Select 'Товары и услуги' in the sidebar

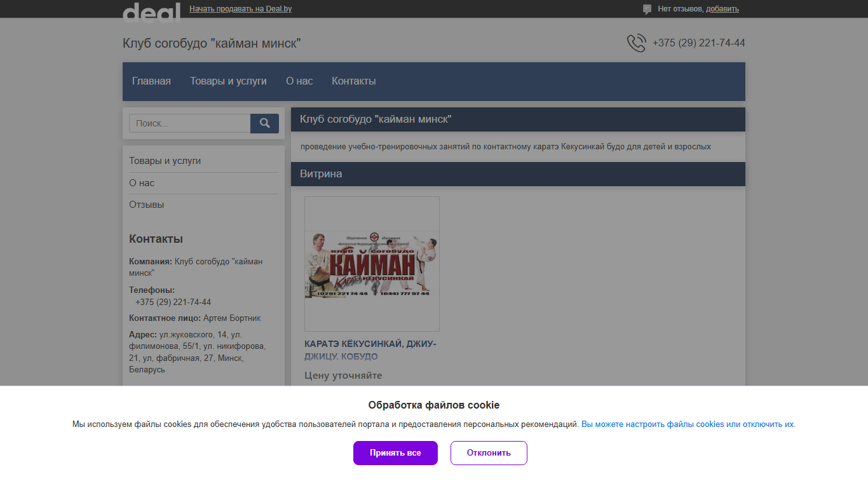click(165, 161)
